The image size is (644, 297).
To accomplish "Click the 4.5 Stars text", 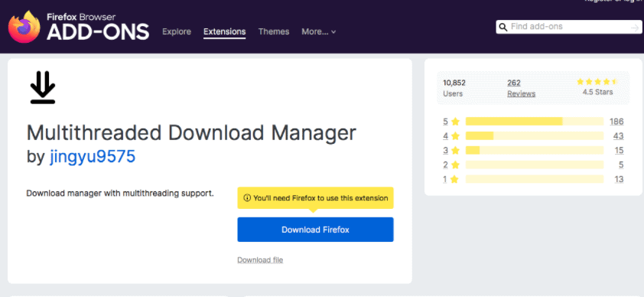I will pyautogui.click(x=597, y=92).
